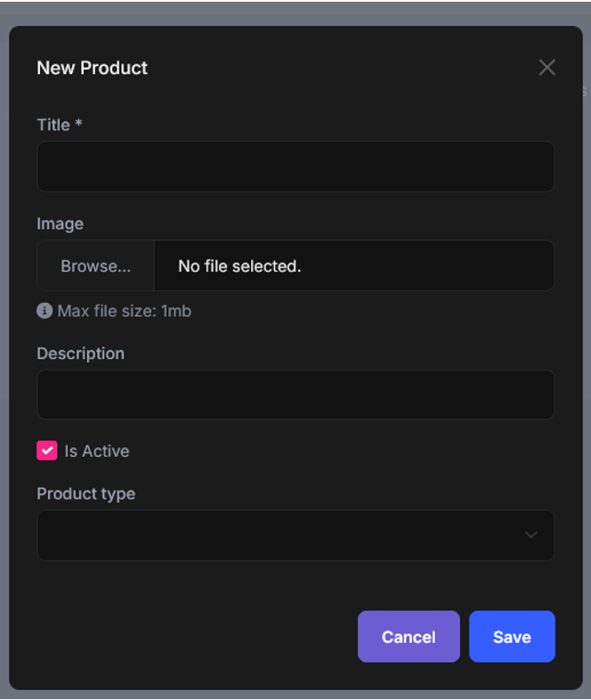
Task: Click the Browse... file button
Action: point(95,265)
